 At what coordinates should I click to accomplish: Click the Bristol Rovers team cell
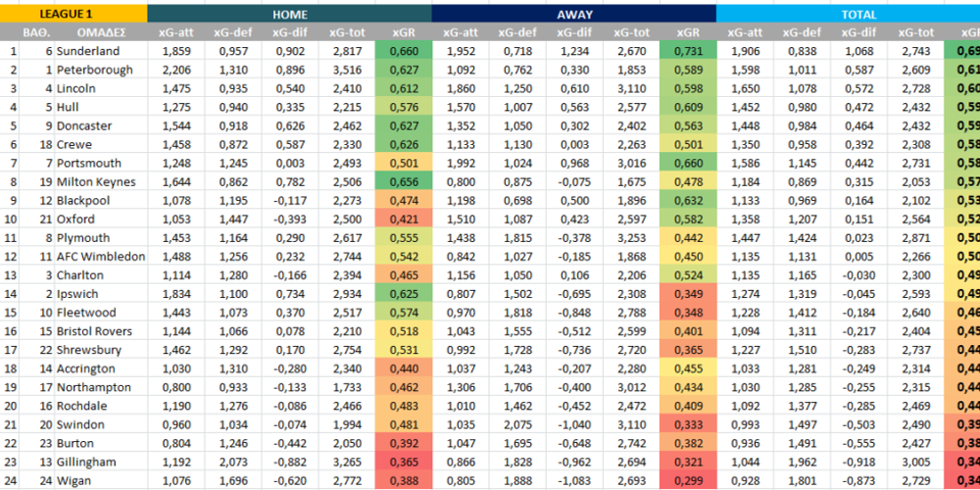click(x=97, y=331)
